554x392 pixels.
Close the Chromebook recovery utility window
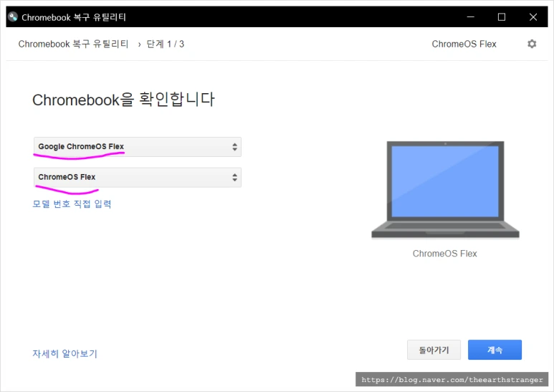click(x=533, y=17)
